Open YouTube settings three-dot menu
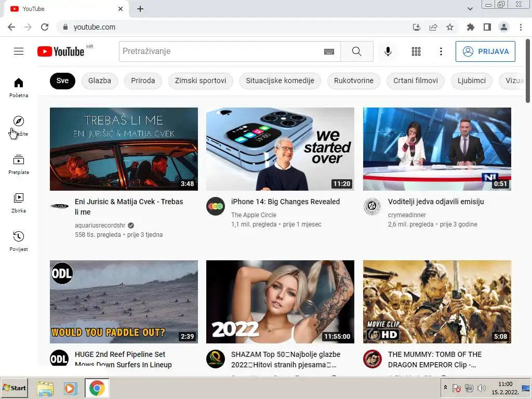The image size is (532, 399). click(441, 51)
